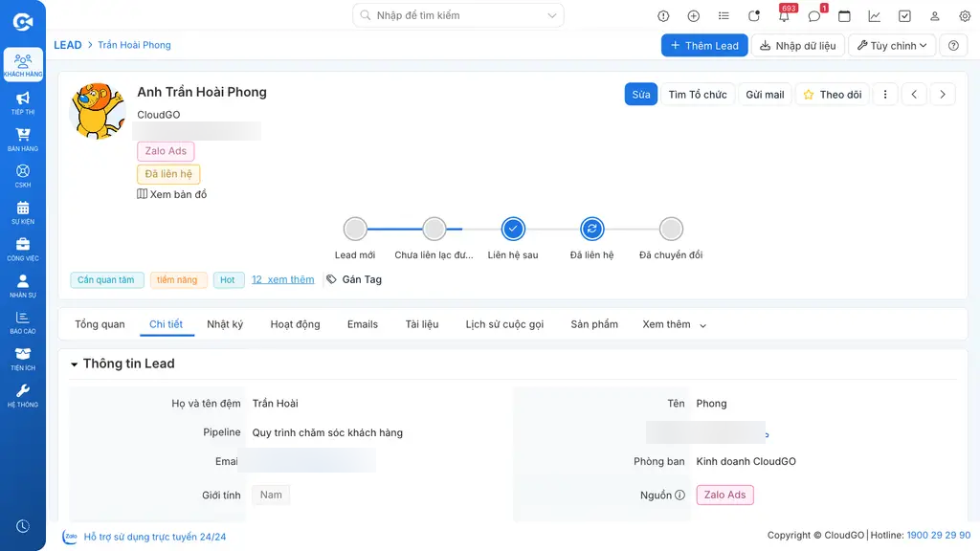Click the recent history clock icon
The height and width of the screenshot is (551, 980).
[23, 526]
